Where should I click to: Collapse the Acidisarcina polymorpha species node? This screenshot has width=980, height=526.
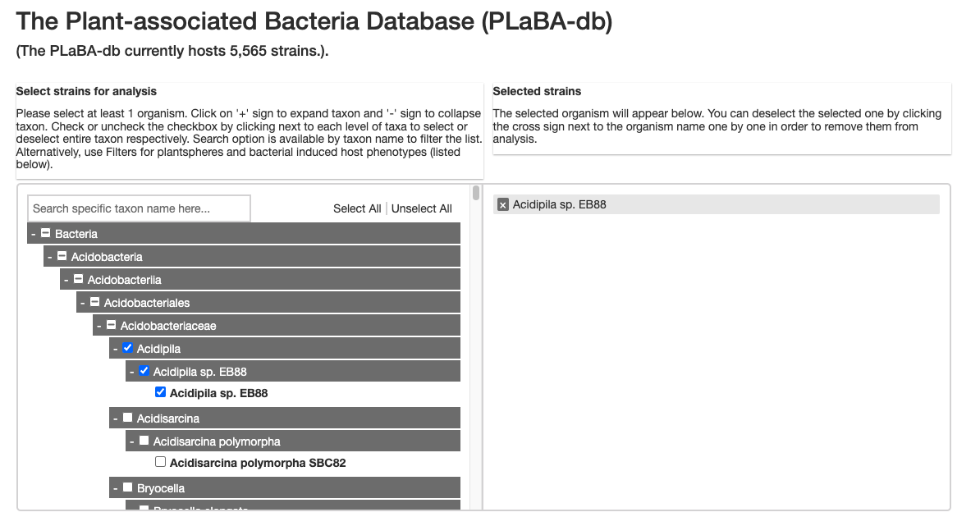pos(132,442)
